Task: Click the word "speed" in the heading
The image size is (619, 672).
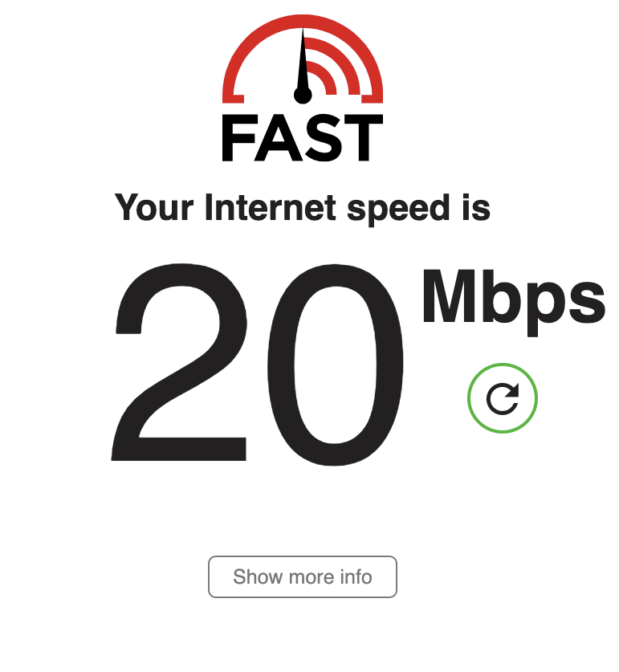Action: pyautogui.click(x=399, y=209)
